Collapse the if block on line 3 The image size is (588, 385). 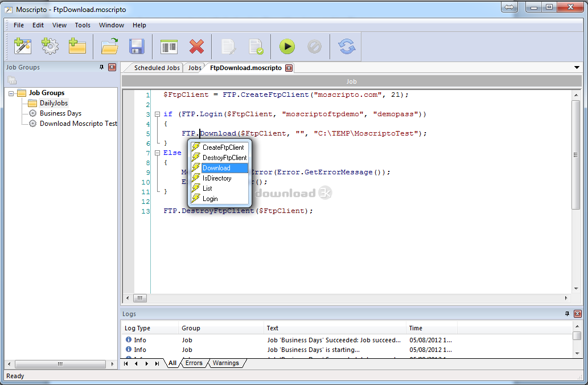click(157, 114)
